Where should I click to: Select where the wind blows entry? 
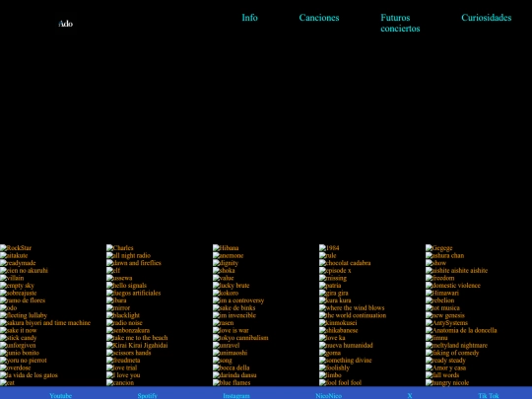click(x=352, y=307)
